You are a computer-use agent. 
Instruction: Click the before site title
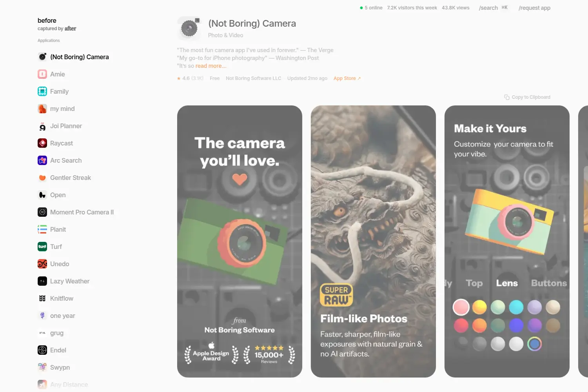[47, 20]
